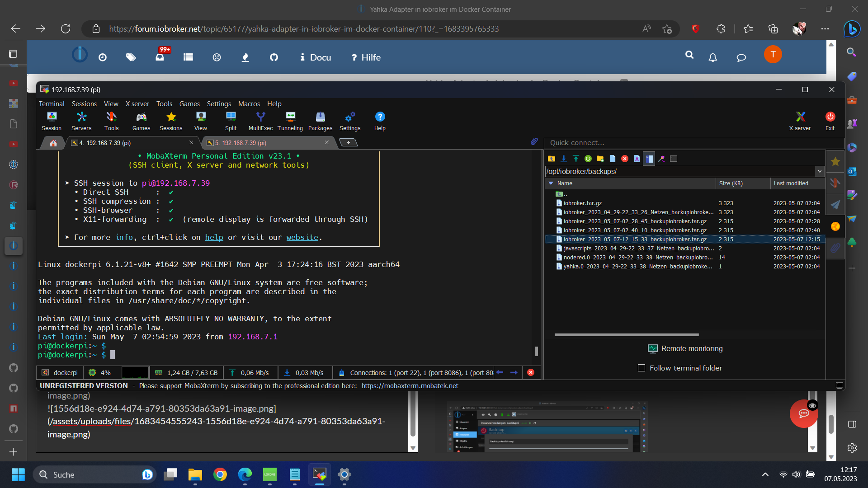Open the Split terminal icon

pos(231,121)
